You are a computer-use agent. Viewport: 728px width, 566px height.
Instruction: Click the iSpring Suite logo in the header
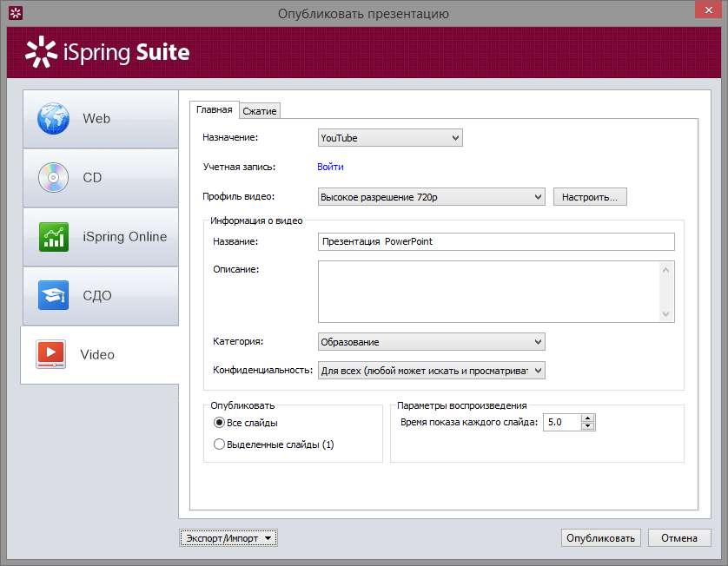click(x=108, y=52)
